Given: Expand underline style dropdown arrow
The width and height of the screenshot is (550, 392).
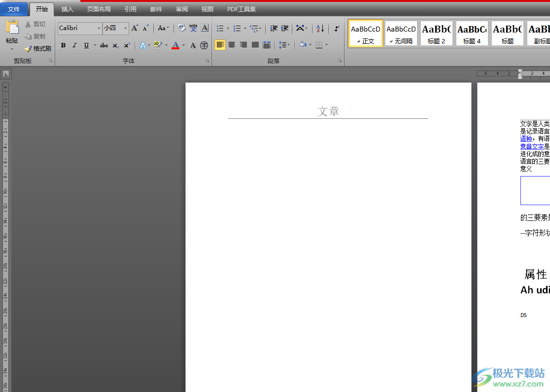Looking at the screenshot, I should pyautogui.click(x=95, y=45).
